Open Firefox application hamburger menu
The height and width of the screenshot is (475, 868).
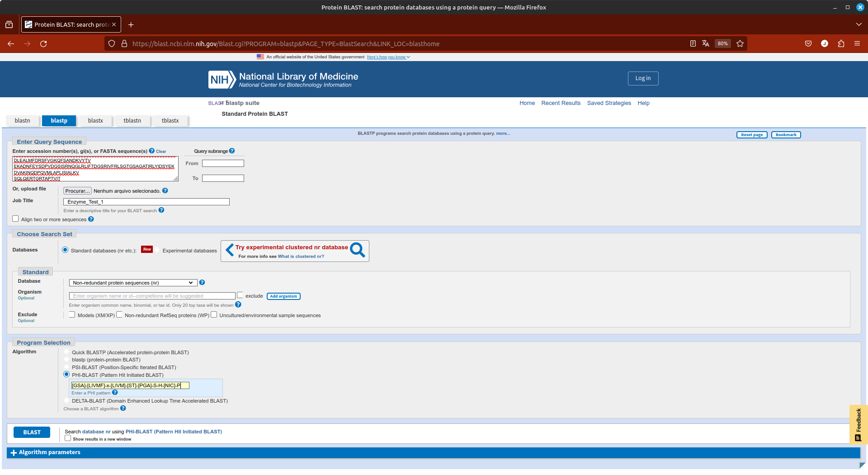click(x=857, y=44)
